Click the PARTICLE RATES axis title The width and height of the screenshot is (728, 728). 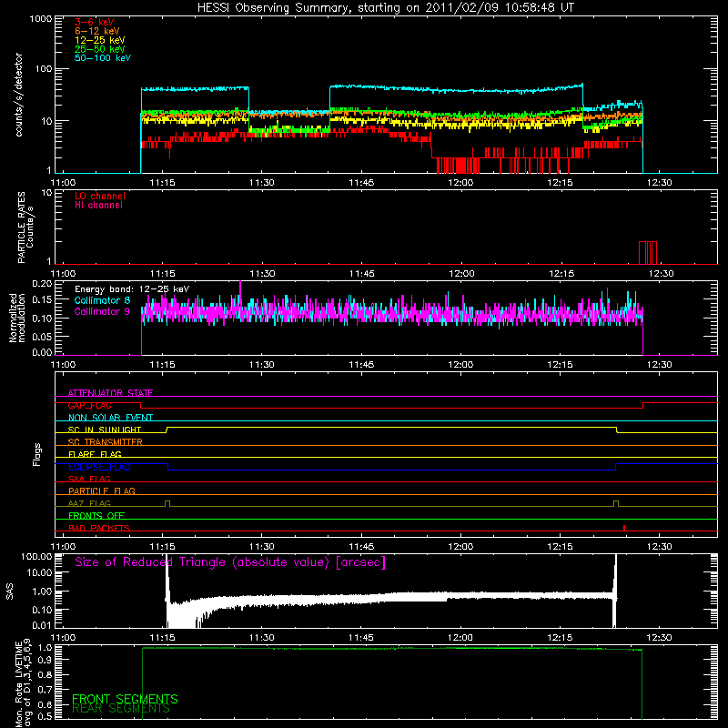25,227
